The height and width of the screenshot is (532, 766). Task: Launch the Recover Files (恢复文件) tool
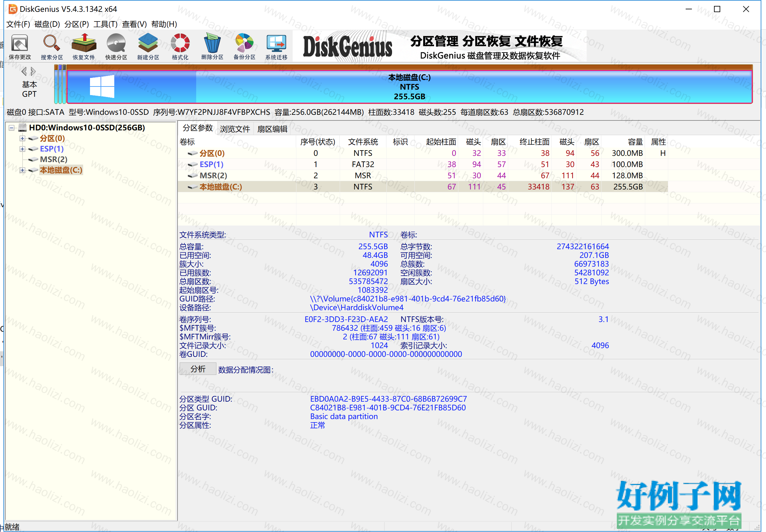coord(84,47)
